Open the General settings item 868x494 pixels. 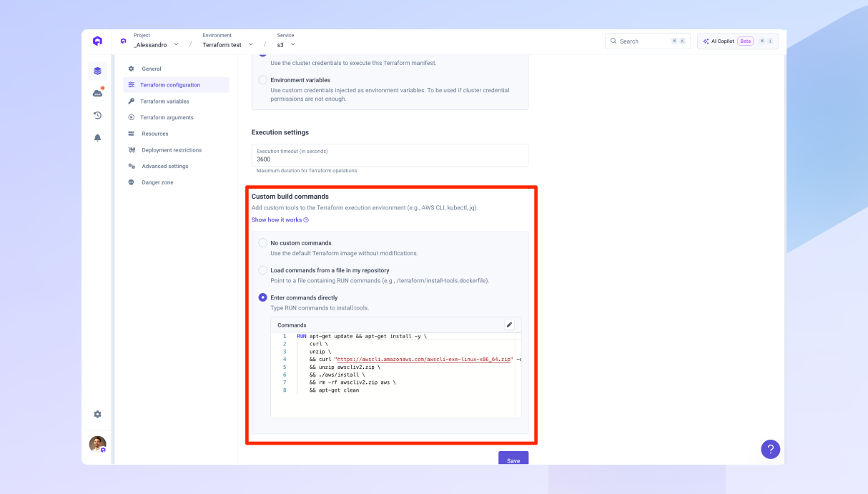(176, 69)
